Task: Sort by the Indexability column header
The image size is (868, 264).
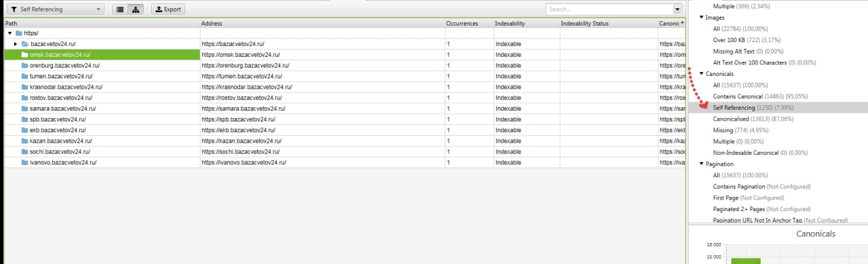Action: 526,23
